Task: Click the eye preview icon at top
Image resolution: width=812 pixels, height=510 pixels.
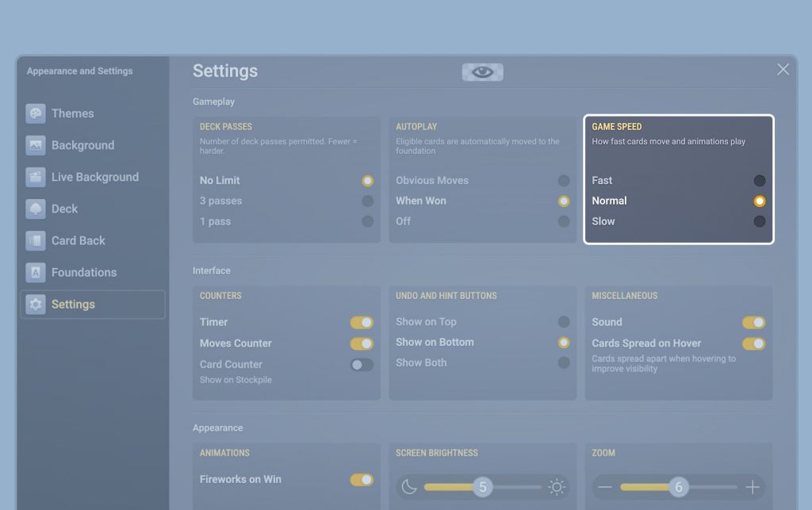Action: point(482,72)
